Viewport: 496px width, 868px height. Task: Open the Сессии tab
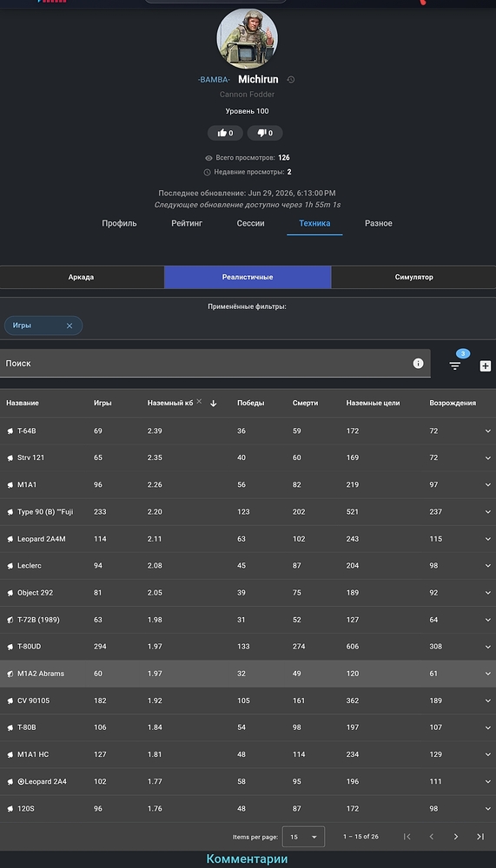(x=250, y=223)
